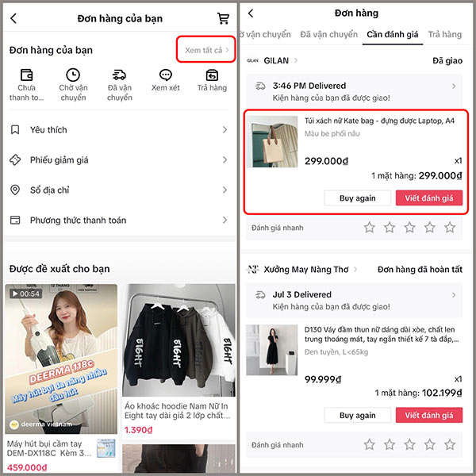Open Chờ vận chuyển clock icon

pyautogui.click(x=73, y=75)
